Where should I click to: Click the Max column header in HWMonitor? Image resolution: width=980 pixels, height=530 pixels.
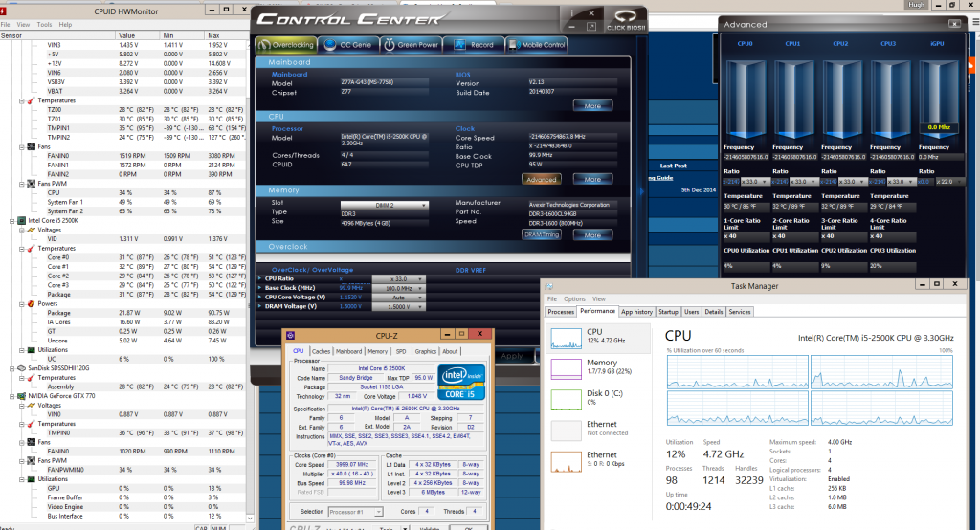coord(225,35)
